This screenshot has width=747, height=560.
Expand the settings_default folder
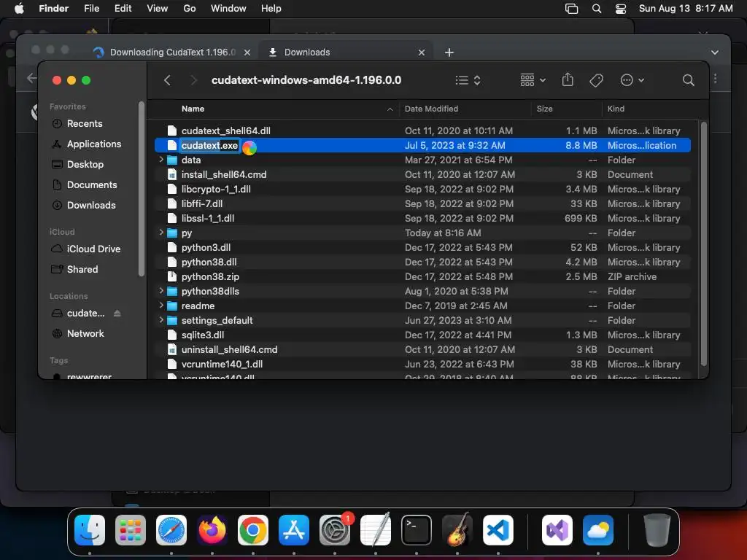point(161,320)
